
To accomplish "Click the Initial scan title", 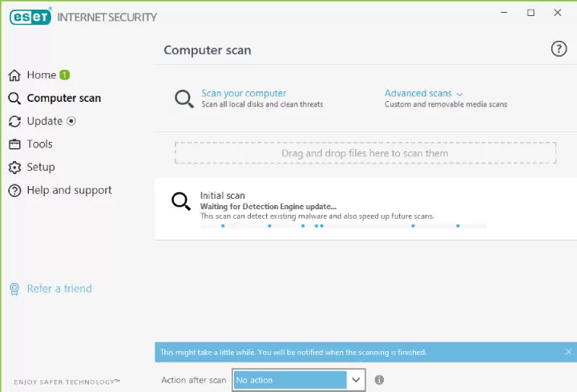I will tap(222, 196).
